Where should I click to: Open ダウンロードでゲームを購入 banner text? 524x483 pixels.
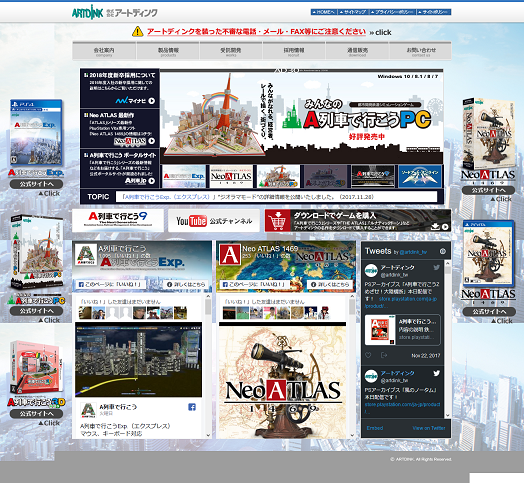click(335, 215)
